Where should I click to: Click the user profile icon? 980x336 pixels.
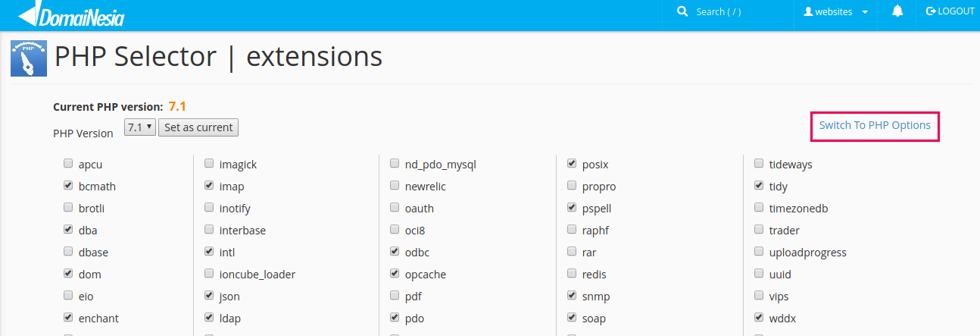808,12
